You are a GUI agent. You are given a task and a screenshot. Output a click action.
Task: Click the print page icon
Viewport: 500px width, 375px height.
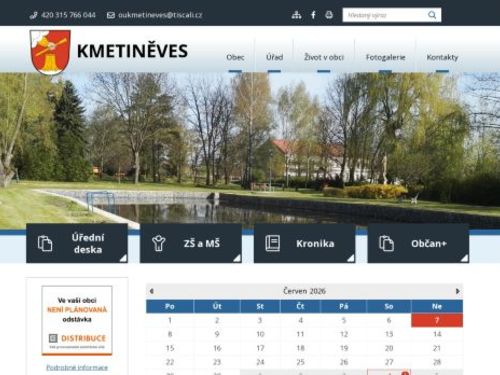coord(329,15)
